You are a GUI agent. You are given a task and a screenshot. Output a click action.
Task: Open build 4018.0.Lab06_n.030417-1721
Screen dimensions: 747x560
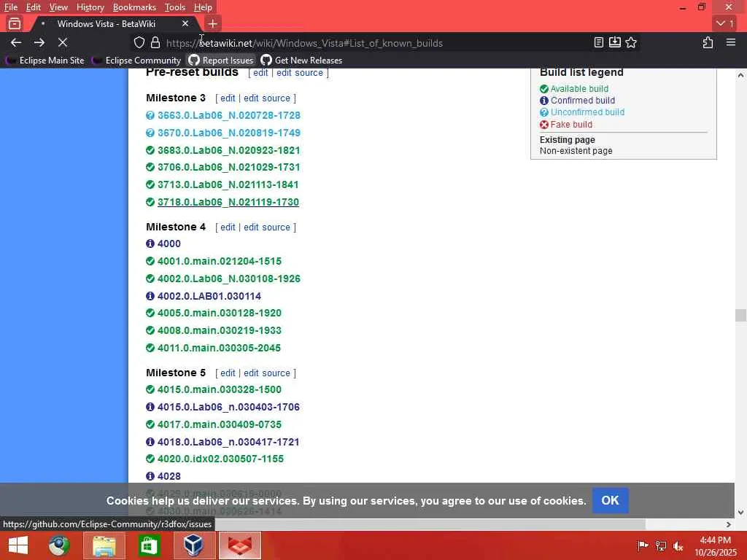pos(228,442)
